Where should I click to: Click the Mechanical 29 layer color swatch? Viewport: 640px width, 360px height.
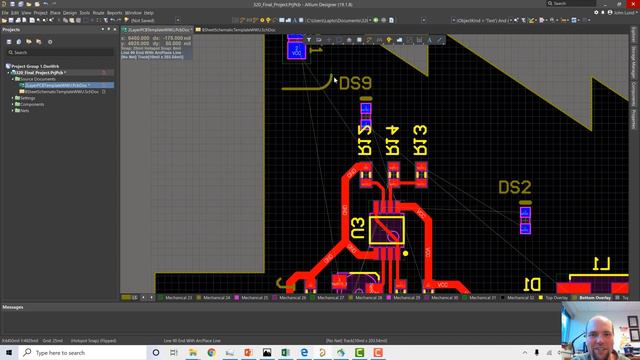point(389,298)
